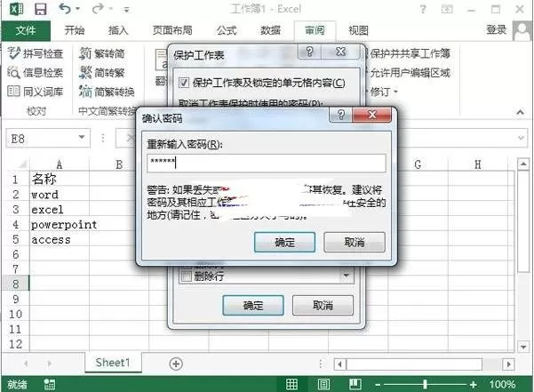This screenshot has width=534, height=392.
Task: Switch to the 公式 ribbon tab
Action: point(227,30)
